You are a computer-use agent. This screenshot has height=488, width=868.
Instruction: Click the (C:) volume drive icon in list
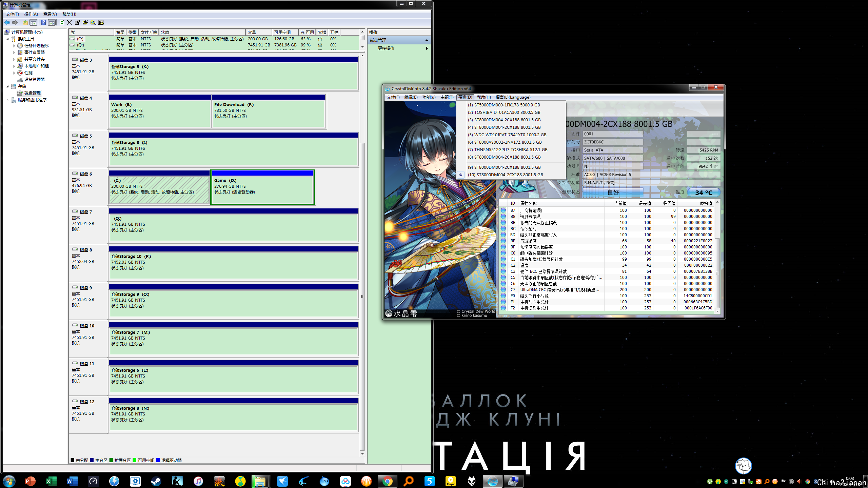[72, 39]
